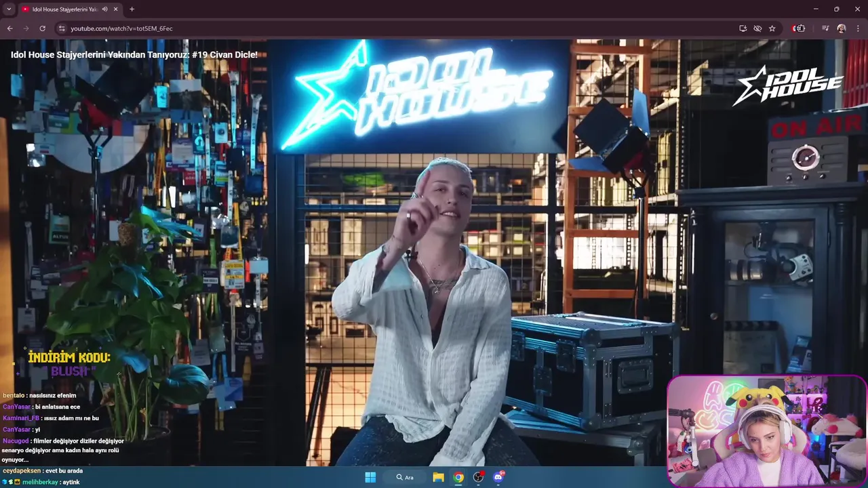The width and height of the screenshot is (868, 488).
Task: Open Discord from the taskbar
Action: point(499,477)
